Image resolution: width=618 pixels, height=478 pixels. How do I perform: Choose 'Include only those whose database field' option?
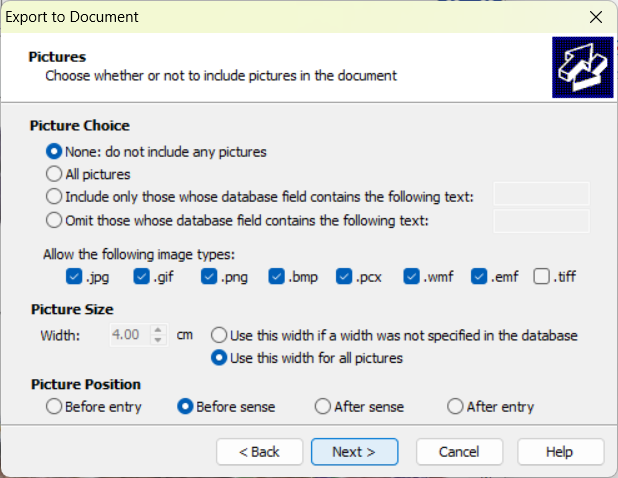tap(54, 196)
